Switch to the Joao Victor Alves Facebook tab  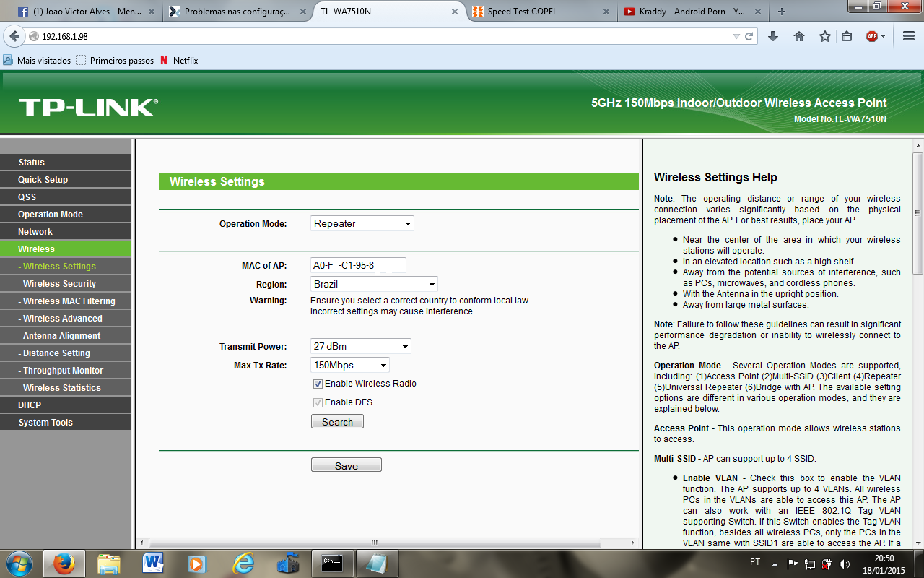pyautogui.click(x=87, y=12)
